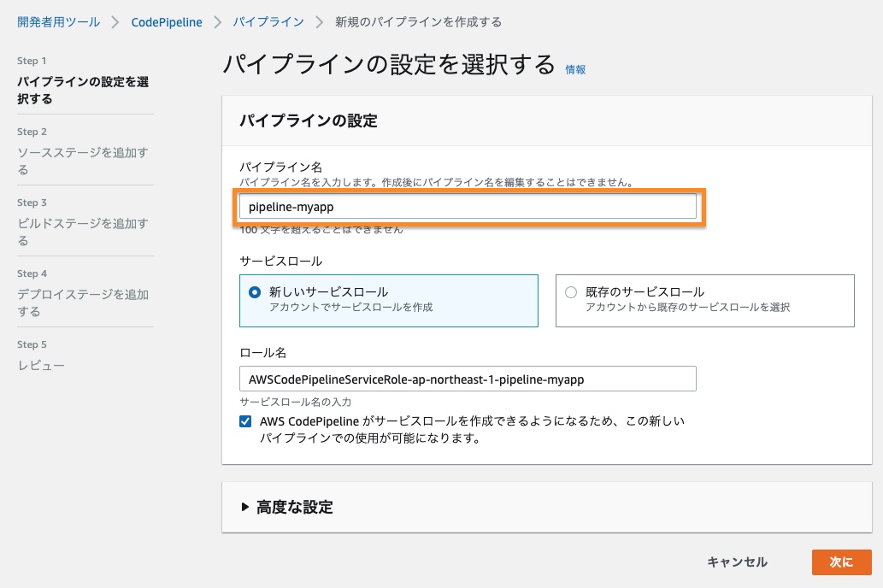
Task: Choose the 既存のサービスロール radio option
Action: click(571, 292)
